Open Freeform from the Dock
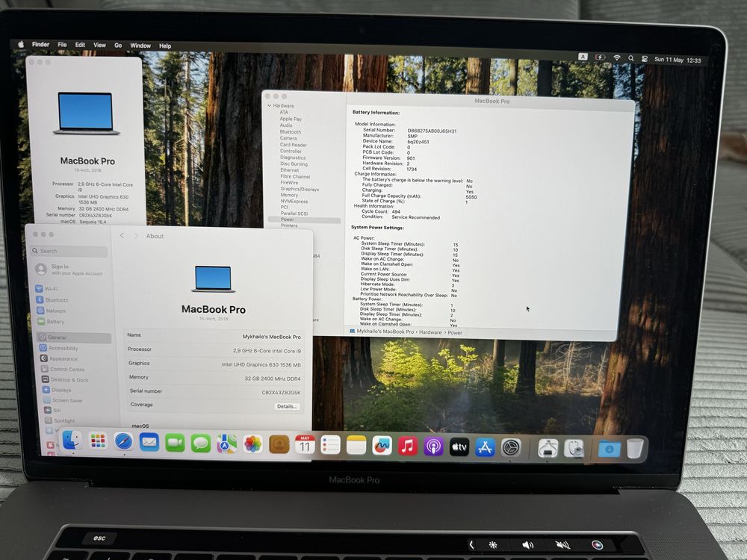 [382, 447]
